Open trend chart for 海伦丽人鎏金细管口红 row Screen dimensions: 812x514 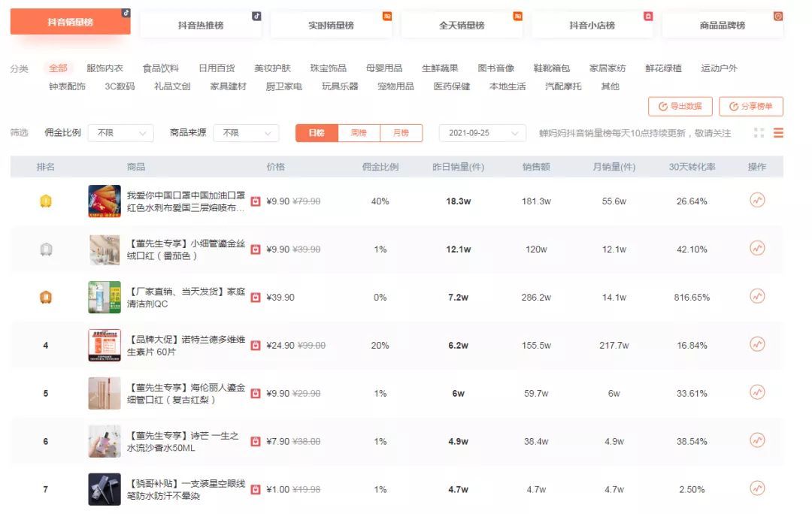[757, 392]
